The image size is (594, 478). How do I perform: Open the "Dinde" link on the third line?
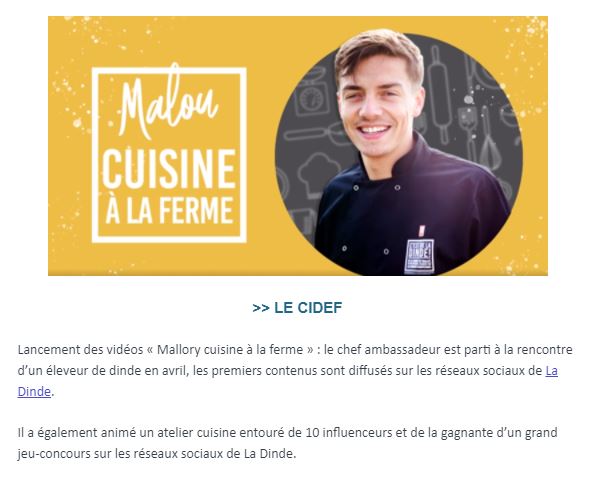[x=34, y=392]
